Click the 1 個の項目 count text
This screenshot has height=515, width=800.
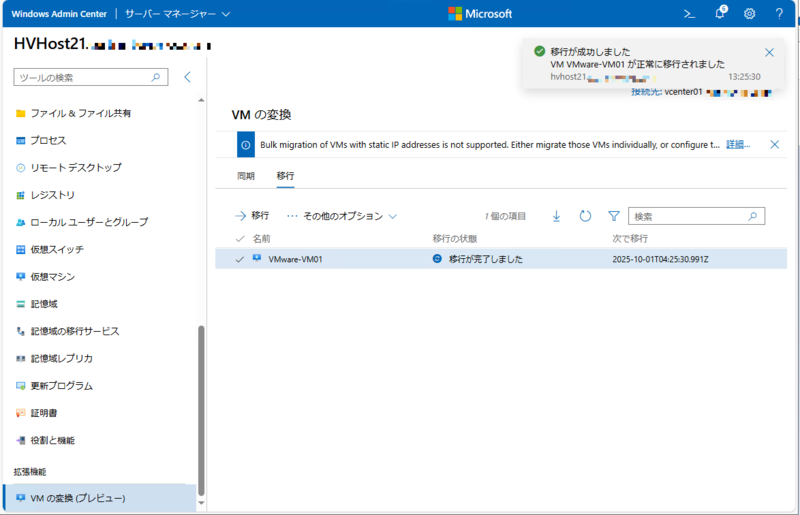point(505,216)
